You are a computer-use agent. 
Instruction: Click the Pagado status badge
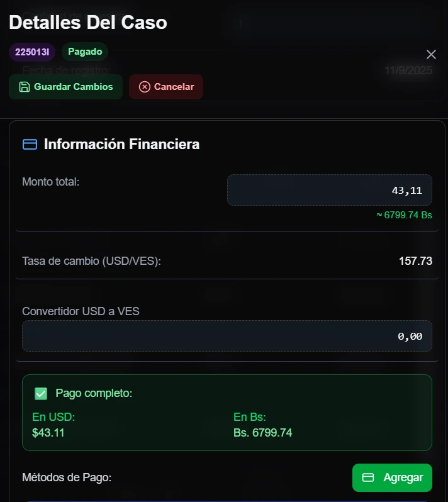(x=85, y=52)
